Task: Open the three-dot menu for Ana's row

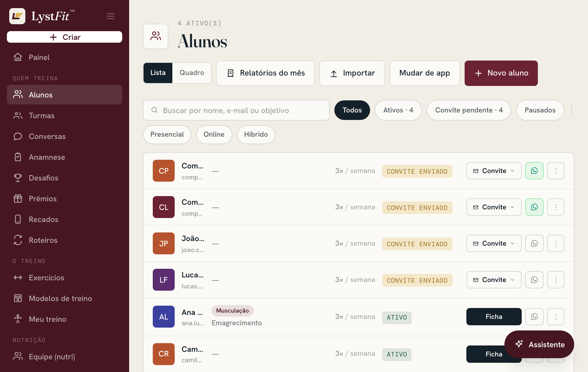Action: point(556,317)
